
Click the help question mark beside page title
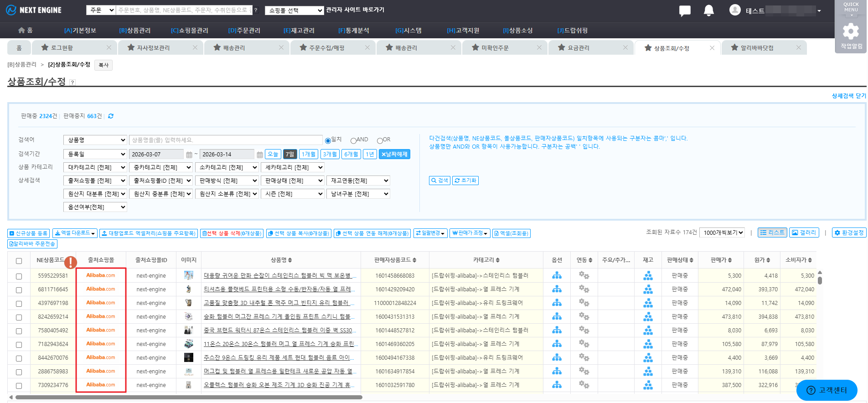pos(72,83)
